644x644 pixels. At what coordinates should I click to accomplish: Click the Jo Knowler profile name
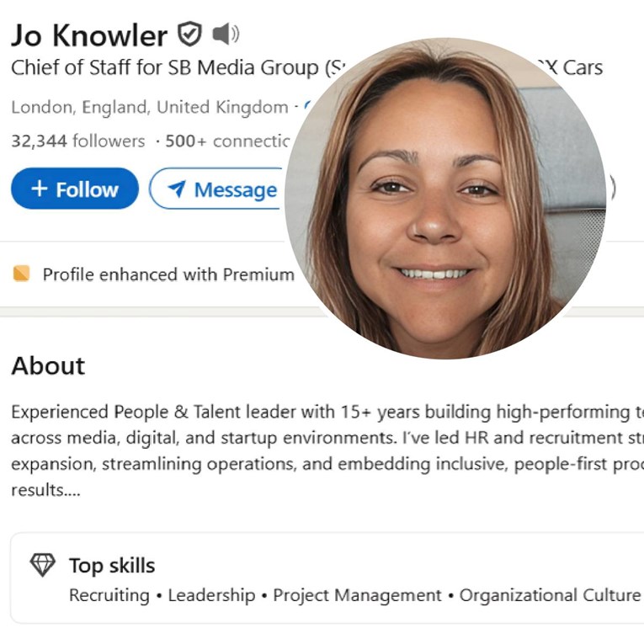point(89,35)
